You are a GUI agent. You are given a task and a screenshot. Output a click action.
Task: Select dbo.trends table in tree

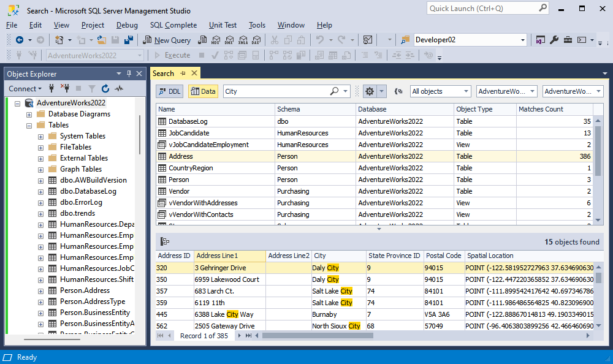pos(77,213)
